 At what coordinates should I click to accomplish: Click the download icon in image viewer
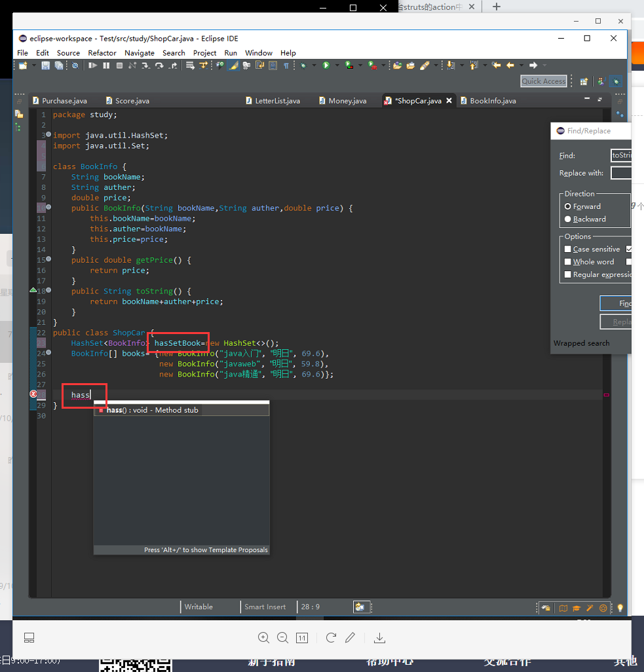point(379,638)
